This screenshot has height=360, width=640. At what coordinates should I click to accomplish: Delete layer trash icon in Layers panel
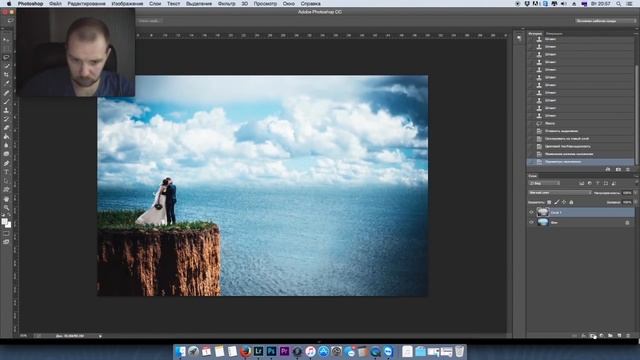[x=628, y=336]
